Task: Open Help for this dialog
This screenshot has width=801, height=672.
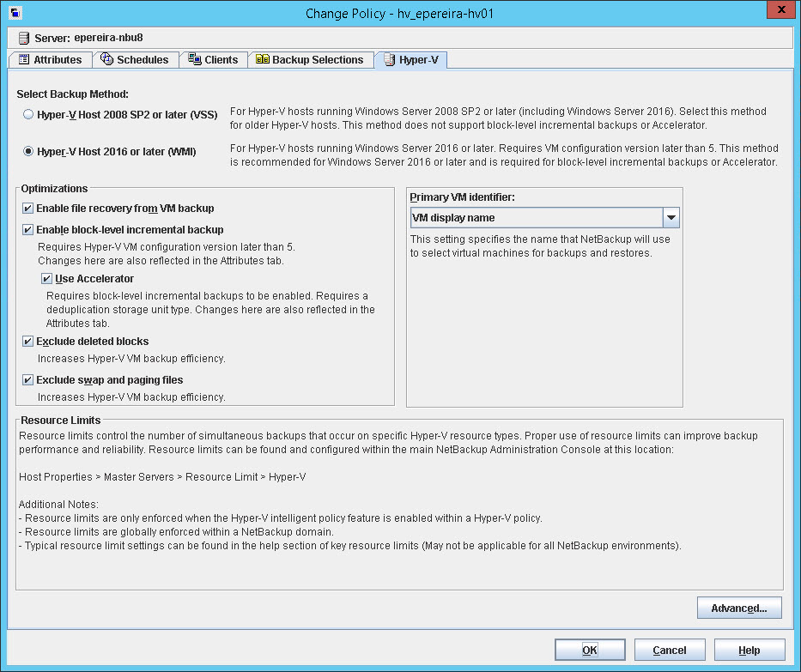Action: [x=749, y=650]
